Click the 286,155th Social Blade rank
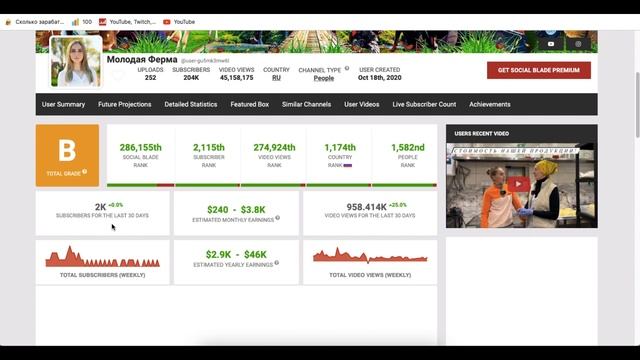This screenshot has width=640, height=360. pyautogui.click(x=140, y=147)
